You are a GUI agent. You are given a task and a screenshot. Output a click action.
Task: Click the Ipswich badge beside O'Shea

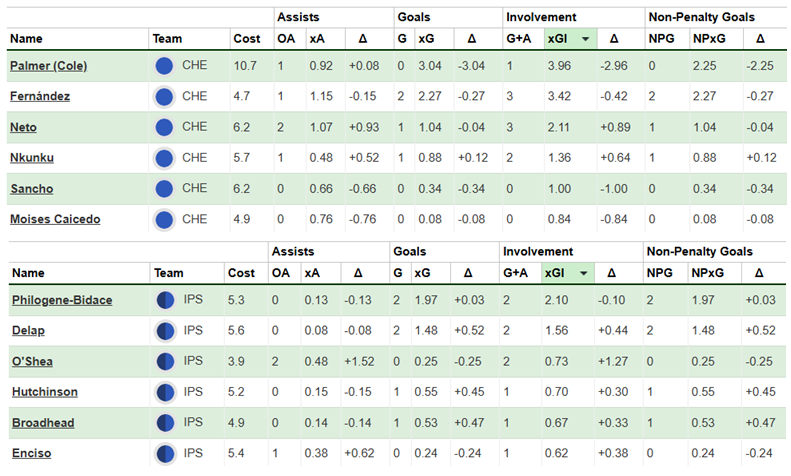(x=165, y=361)
